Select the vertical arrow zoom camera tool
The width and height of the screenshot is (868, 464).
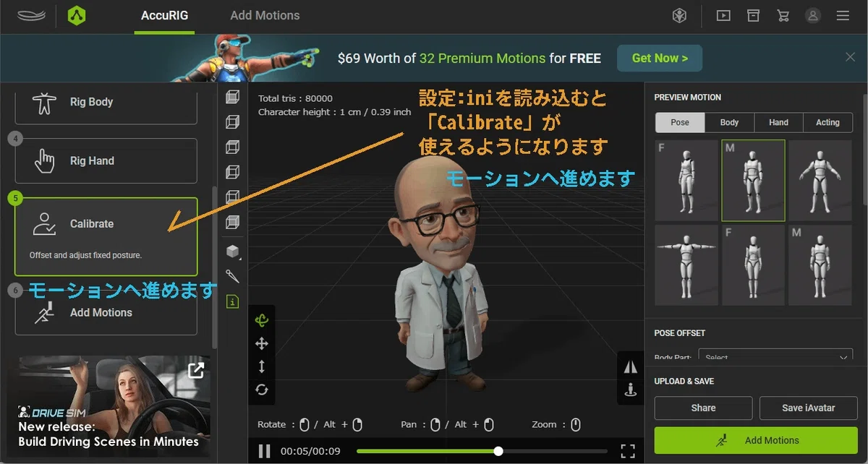[262, 366]
